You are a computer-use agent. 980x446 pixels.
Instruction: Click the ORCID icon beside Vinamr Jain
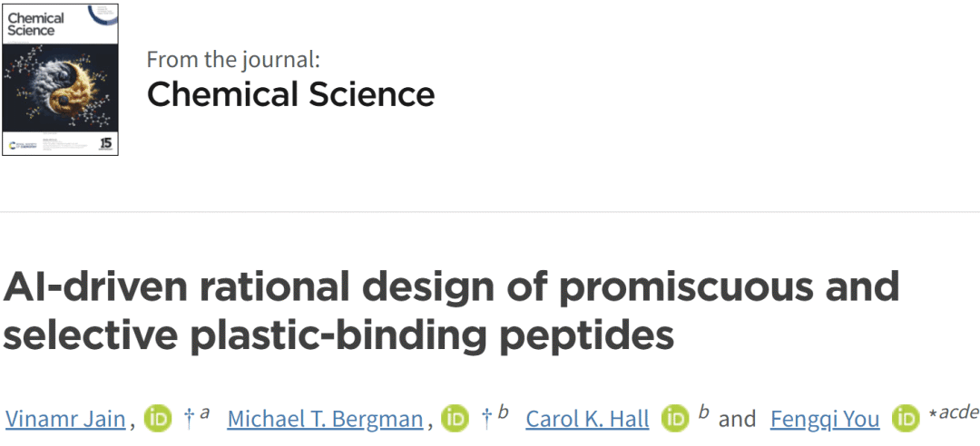[x=158, y=419]
